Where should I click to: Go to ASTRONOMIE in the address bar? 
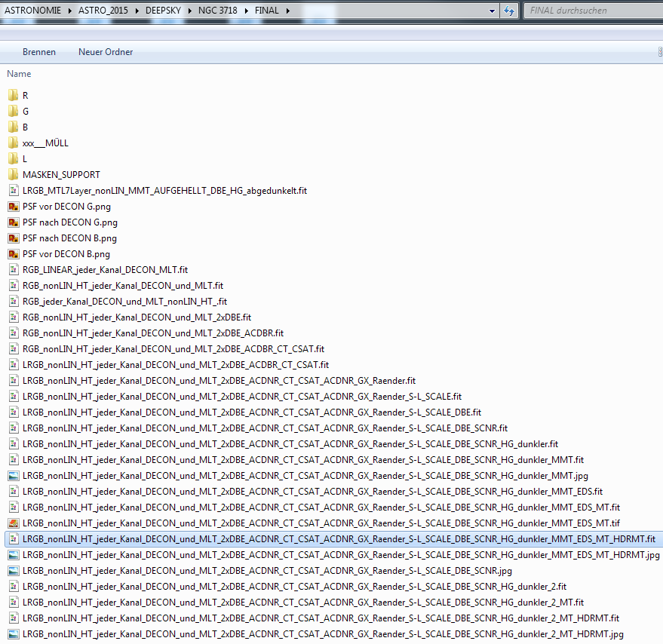point(33,11)
